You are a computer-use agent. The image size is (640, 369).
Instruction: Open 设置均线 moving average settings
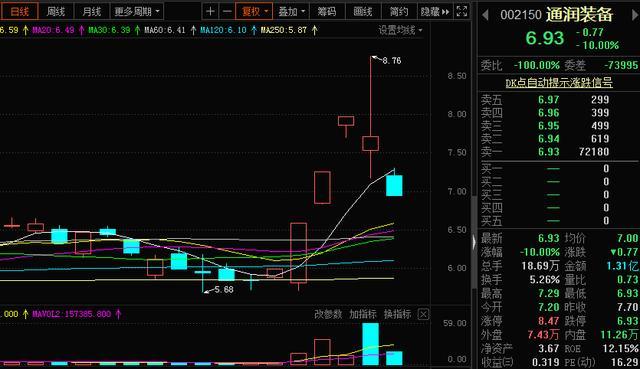[x=400, y=30]
